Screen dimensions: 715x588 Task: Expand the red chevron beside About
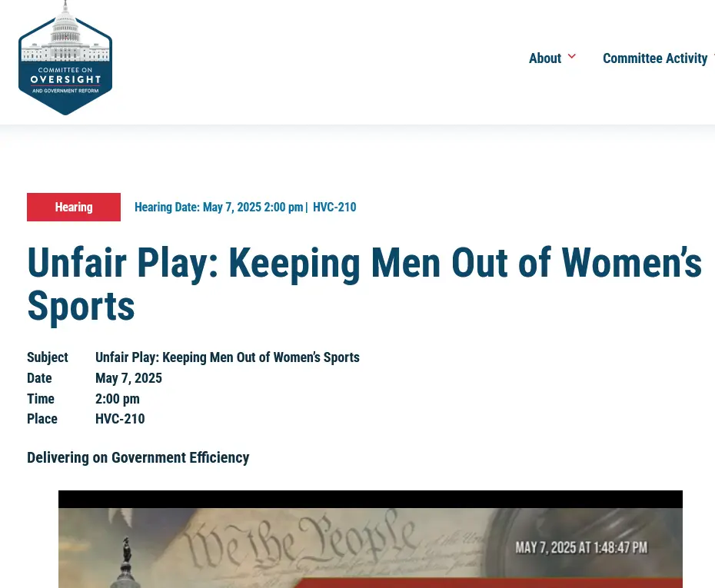tap(571, 57)
